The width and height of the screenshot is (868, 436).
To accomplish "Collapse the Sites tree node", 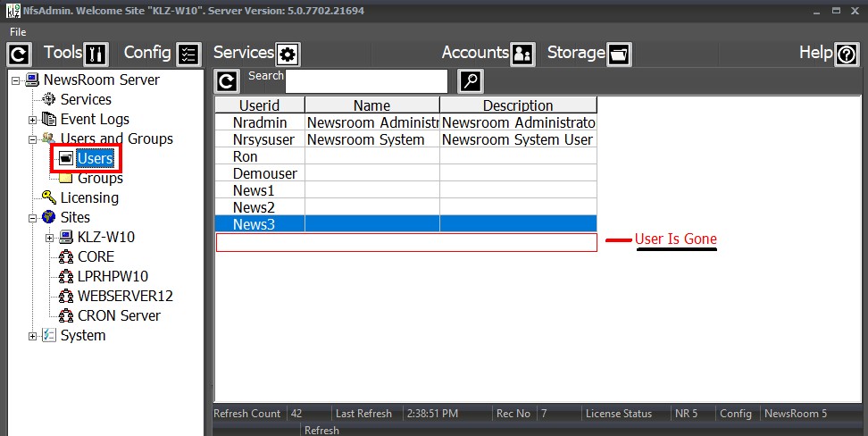I will pos(33,218).
